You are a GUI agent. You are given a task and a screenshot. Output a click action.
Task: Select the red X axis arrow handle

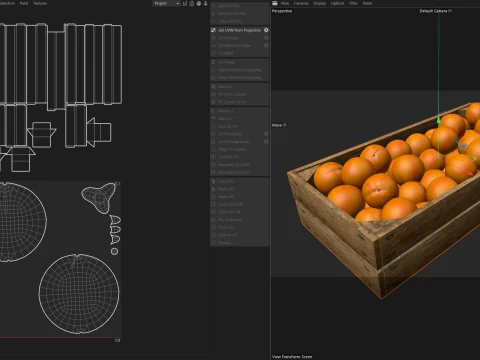pos(469,173)
